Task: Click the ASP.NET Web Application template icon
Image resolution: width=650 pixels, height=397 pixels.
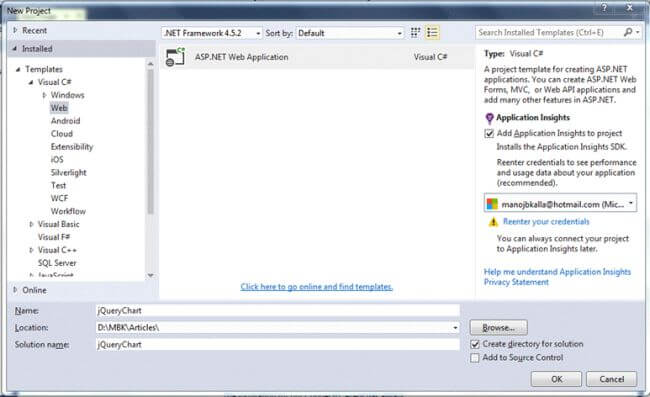Action: pos(175,57)
